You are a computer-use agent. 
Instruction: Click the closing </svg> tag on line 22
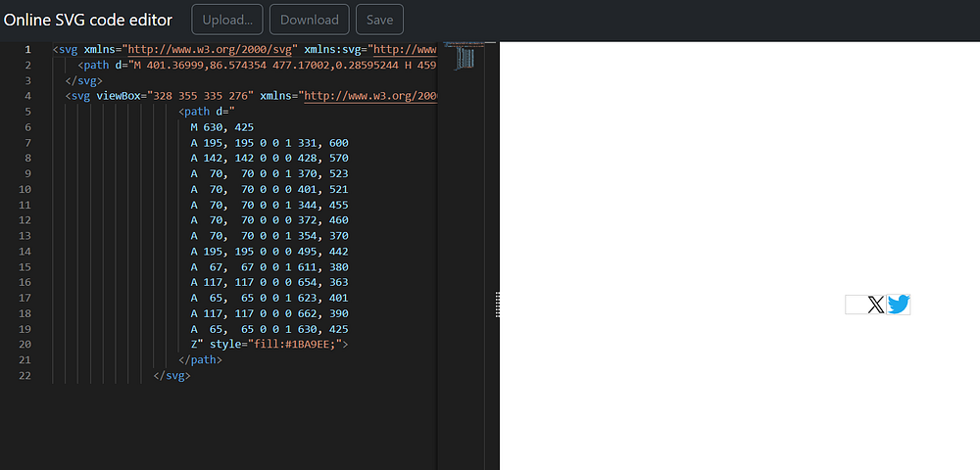171,376
